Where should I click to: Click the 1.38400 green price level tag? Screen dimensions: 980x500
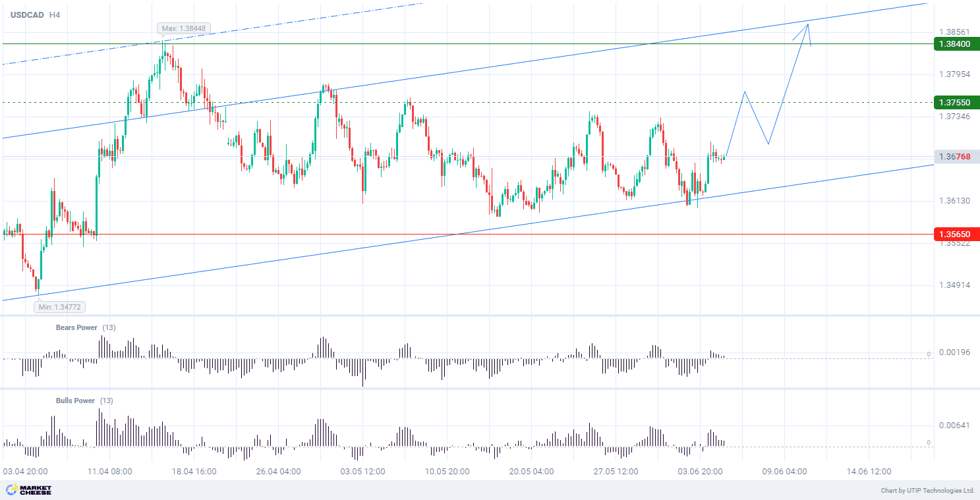point(956,44)
